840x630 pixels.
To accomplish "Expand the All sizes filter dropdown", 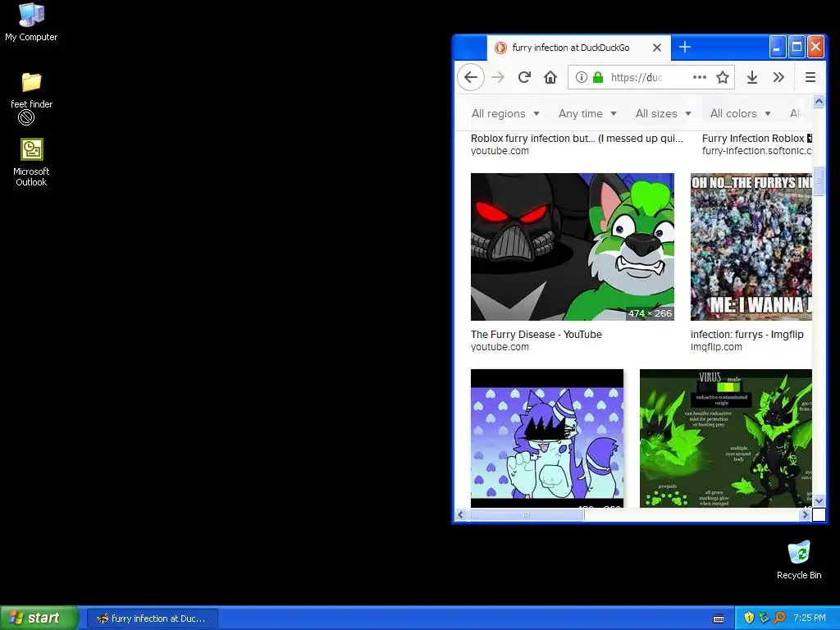I will click(663, 113).
